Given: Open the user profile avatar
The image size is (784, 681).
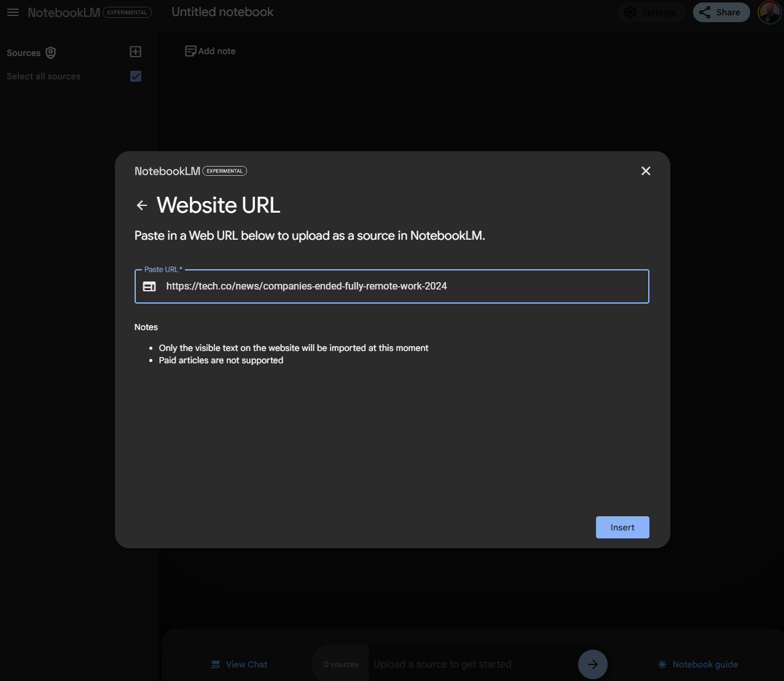Looking at the screenshot, I should (x=769, y=12).
